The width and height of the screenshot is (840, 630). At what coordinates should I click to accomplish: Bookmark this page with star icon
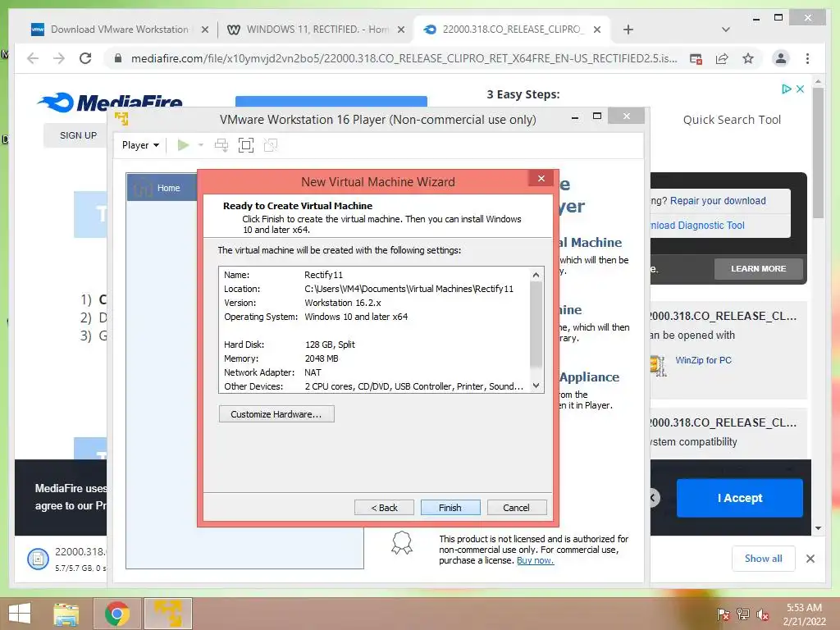pos(748,58)
